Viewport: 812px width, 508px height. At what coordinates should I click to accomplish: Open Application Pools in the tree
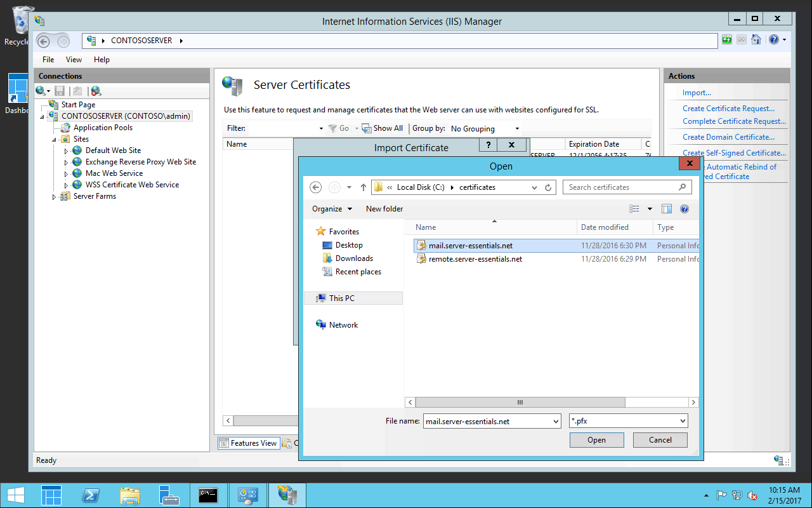[x=103, y=128]
